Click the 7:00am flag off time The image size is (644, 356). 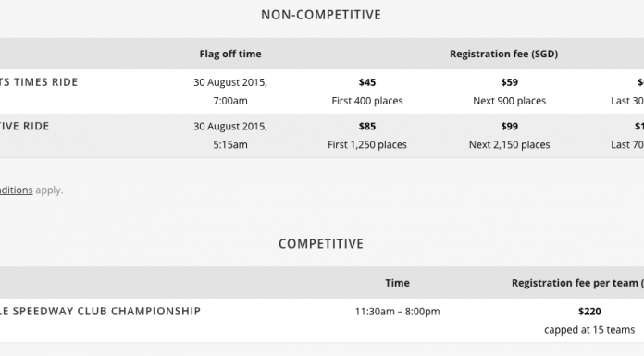coord(230,101)
